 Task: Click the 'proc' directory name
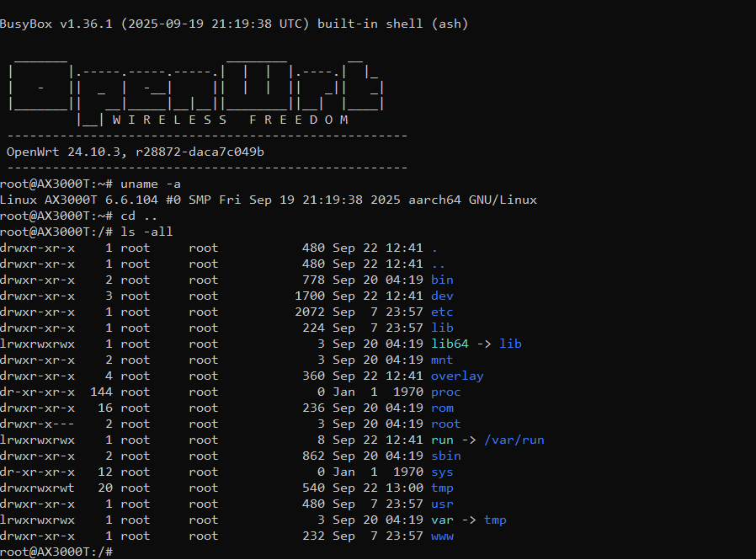[x=445, y=392]
